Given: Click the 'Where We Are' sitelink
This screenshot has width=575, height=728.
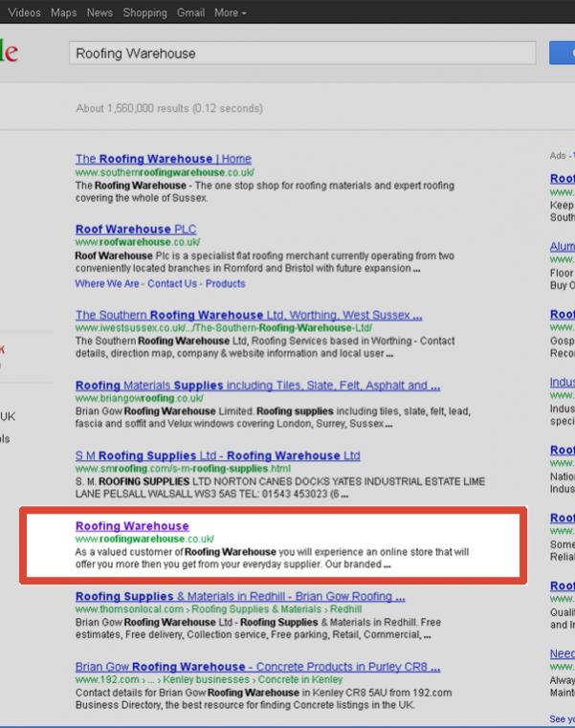Looking at the screenshot, I should click(x=107, y=284).
